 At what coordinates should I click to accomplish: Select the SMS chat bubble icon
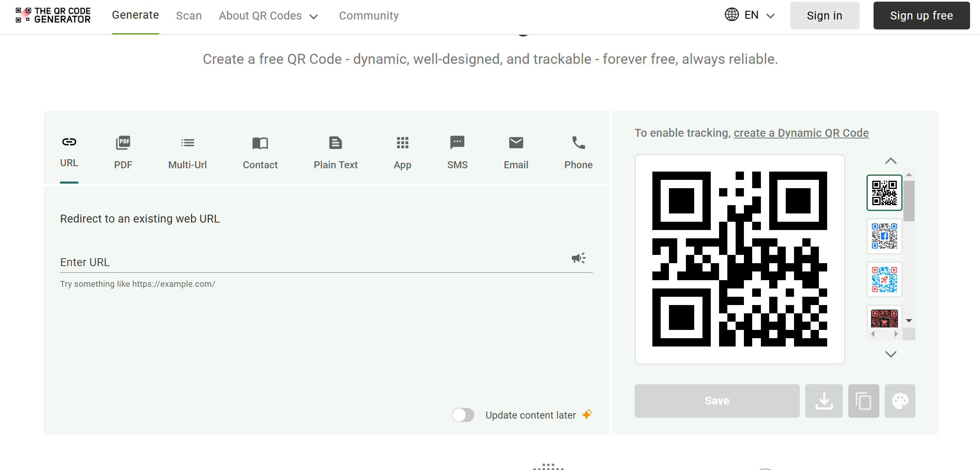[457, 143]
